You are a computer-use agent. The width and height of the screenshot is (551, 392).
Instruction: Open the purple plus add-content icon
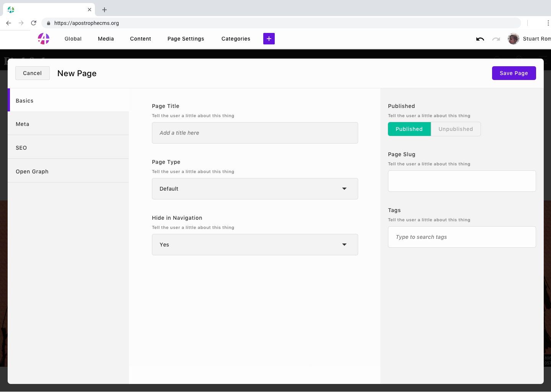tap(269, 38)
